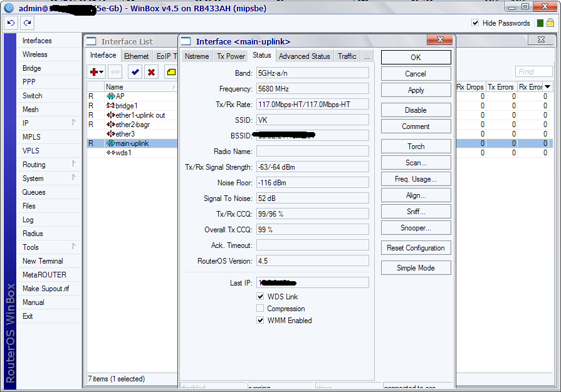561x392 pixels.
Task: Toggle the Hide Passwords checkbox
Action: tap(475, 23)
